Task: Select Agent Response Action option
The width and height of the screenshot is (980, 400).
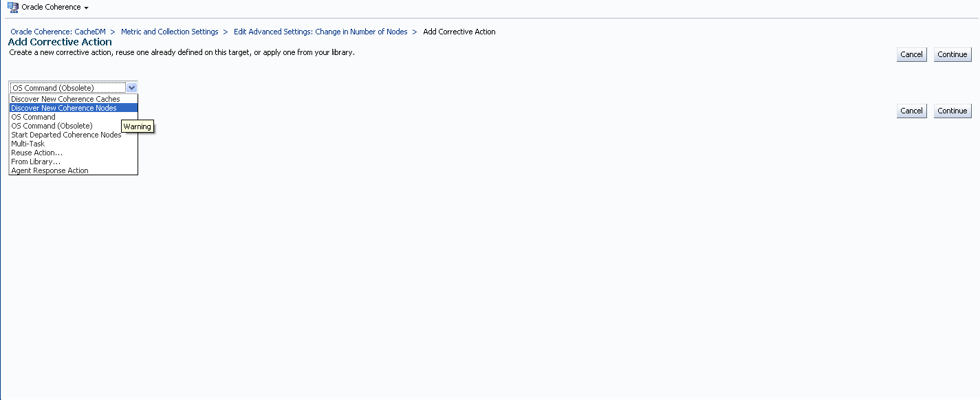Action: click(x=74, y=170)
